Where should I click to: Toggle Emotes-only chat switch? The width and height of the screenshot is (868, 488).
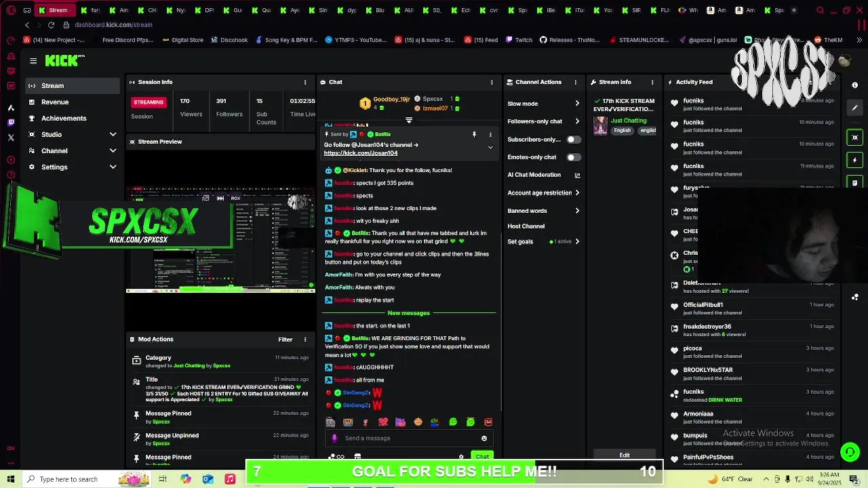(x=574, y=157)
